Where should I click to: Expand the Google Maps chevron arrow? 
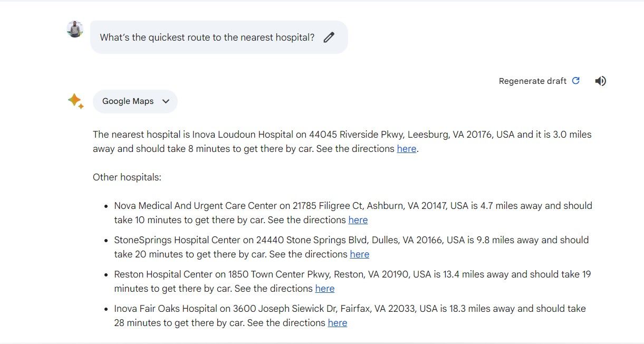pyautogui.click(x=166, y=101)
